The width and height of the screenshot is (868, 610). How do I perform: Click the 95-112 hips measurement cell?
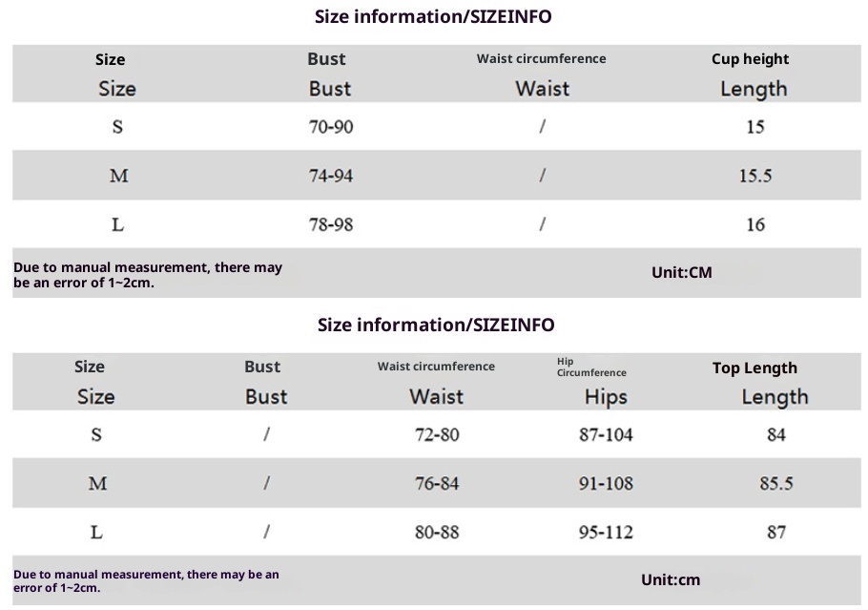tap(606, 533)
